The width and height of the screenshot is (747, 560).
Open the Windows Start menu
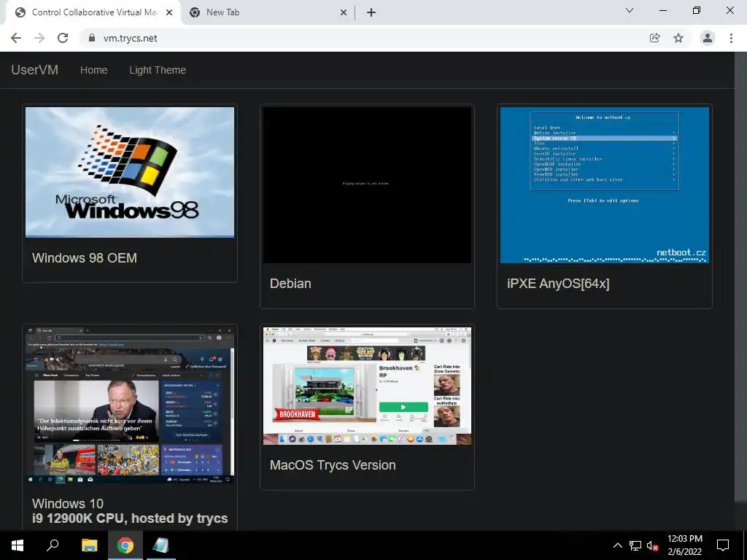pos(18,545)
